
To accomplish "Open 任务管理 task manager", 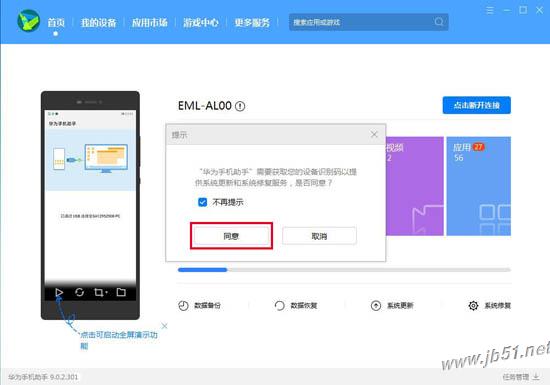I will (x=516, y=377).
